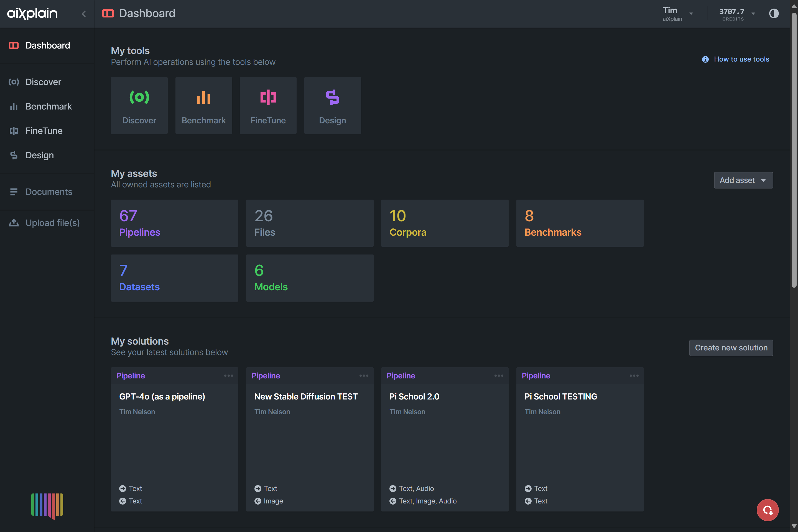Click the aiXplain logo in the header
The width and height of the screenshot is (798, 532).
coord(32,14)
